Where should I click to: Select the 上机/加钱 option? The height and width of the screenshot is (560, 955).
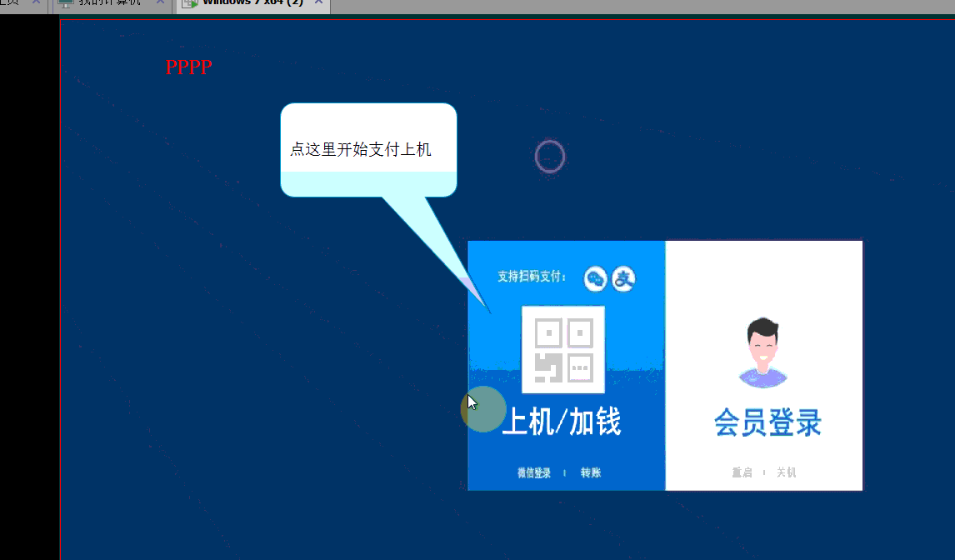[562, 422]
